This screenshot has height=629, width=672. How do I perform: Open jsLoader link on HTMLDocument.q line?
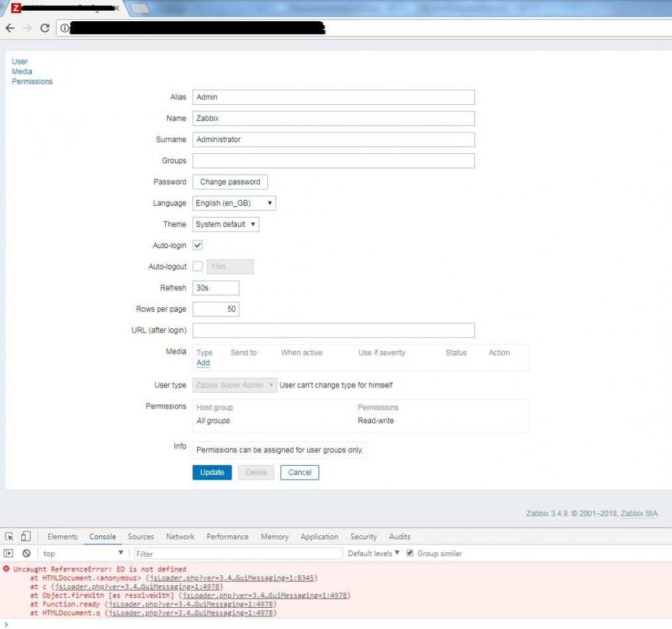pyautogui.click(x=190, y=612)
